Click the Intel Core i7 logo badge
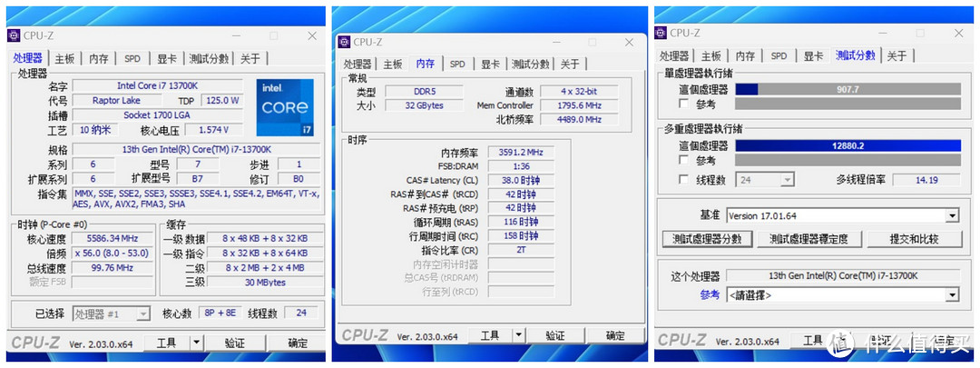The image size is (980, 368). coord(285,107)
